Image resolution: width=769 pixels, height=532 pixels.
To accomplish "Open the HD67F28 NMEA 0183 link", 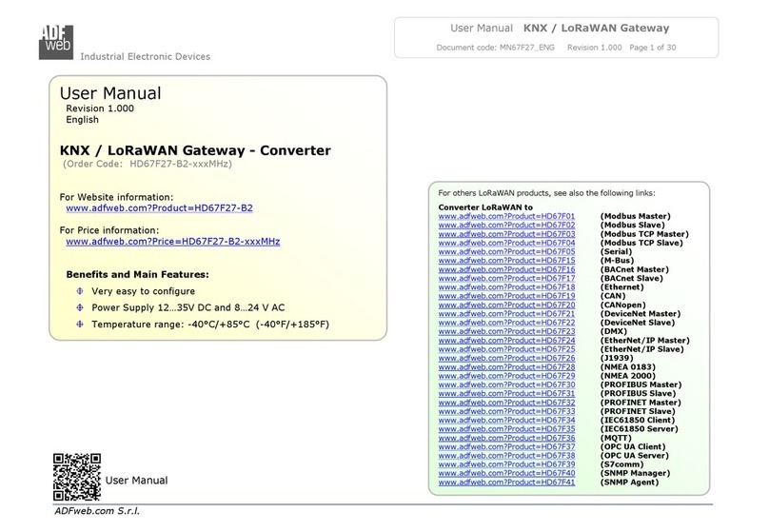I will (506, 366).
